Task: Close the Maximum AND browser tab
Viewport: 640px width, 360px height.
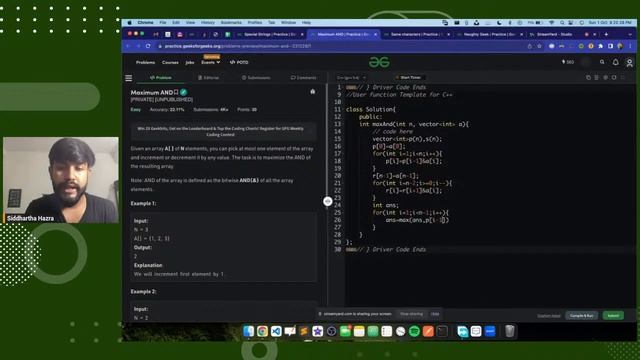Action: [x=376, y=34]
